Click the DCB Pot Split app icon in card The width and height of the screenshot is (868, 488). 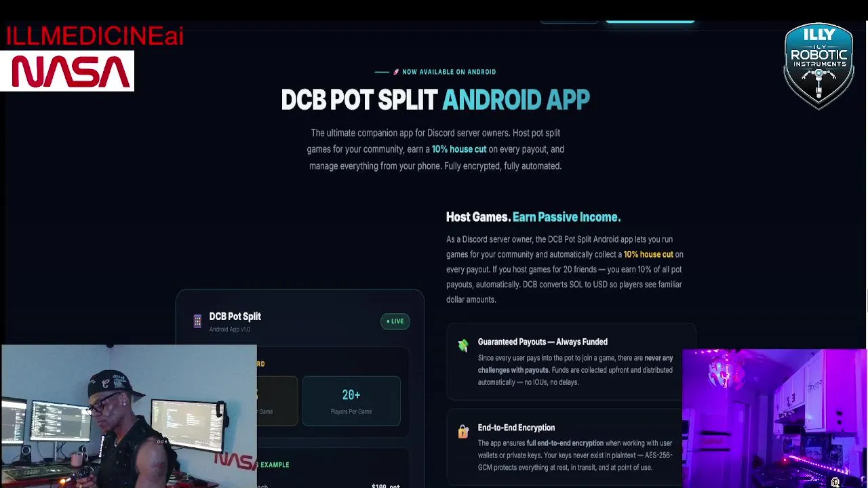(197, 321)
